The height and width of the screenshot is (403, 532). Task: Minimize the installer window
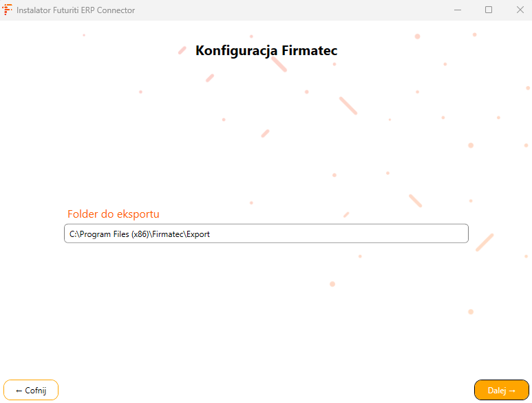coord(456,10)
